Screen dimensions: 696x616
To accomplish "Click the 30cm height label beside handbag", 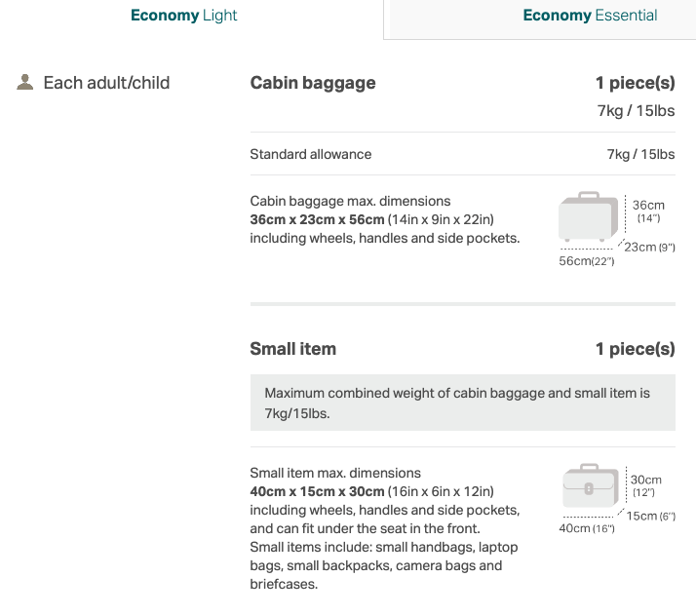I will click(x=646, y=480).
